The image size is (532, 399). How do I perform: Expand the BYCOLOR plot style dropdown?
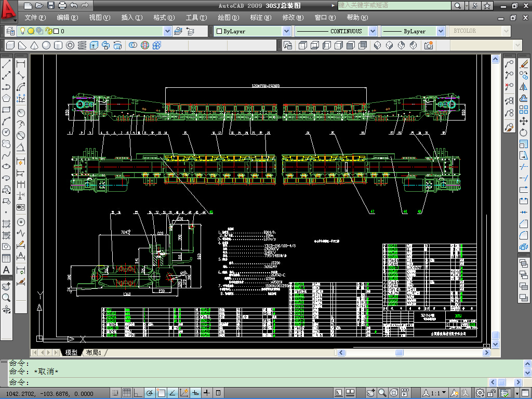(x=506, y=31)
